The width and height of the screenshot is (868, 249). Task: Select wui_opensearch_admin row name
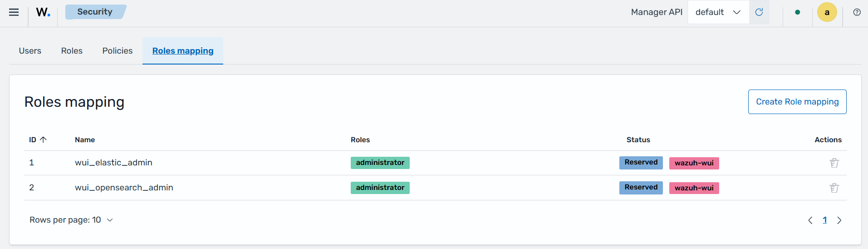[124, 188]
